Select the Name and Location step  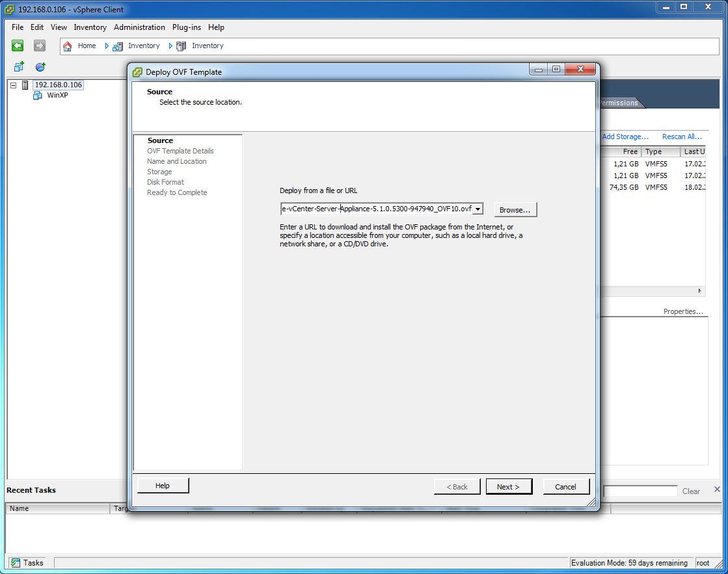pyautogui.click(x=177, y=161)
